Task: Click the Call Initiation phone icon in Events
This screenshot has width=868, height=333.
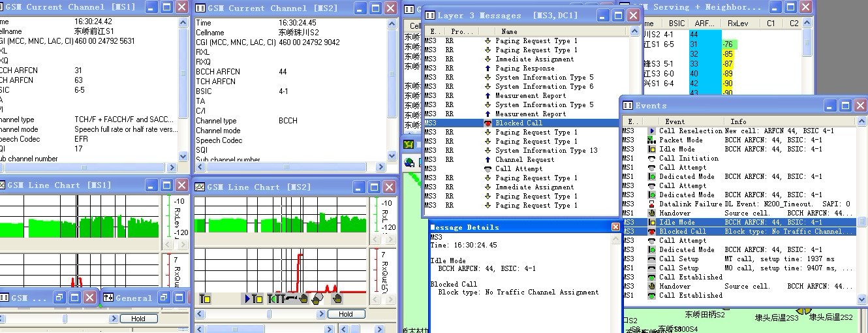Action: (651, 158)
